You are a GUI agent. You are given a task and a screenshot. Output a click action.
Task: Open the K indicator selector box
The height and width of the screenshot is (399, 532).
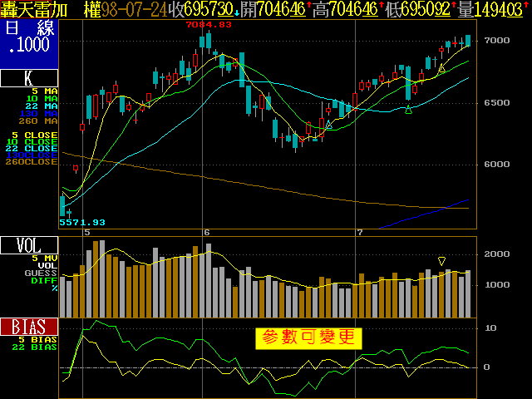[29, 79]
